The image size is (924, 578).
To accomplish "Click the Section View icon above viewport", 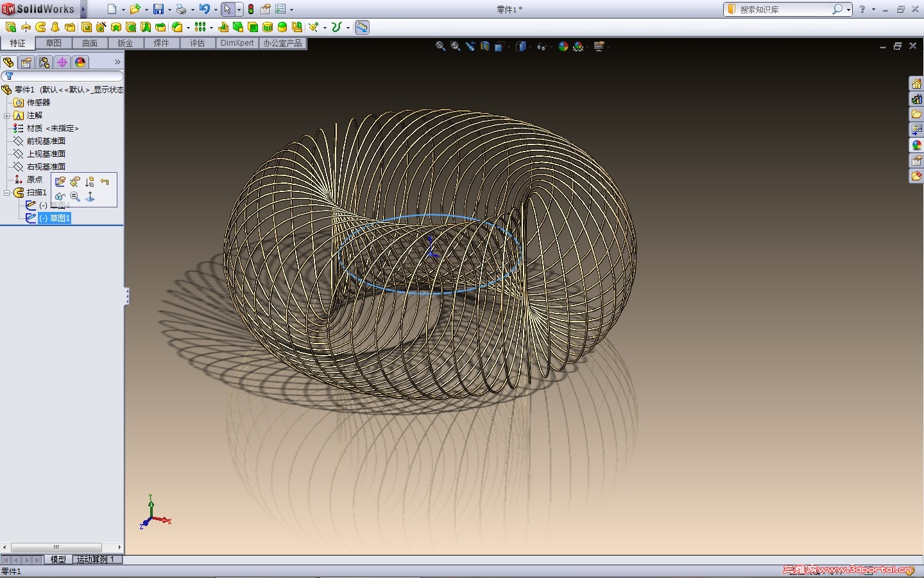I will coord(485,46).
